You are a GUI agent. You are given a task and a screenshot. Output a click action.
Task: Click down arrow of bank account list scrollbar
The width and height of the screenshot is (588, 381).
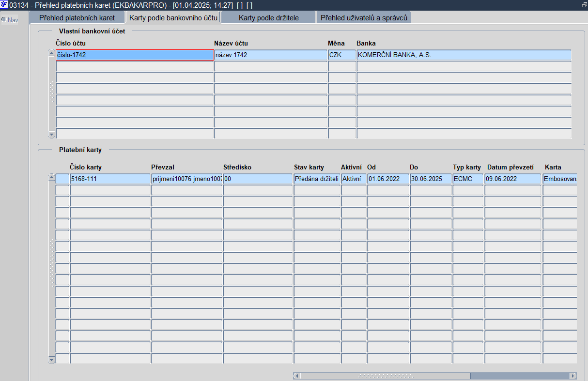pyautogui.click(x=52, y=134)
